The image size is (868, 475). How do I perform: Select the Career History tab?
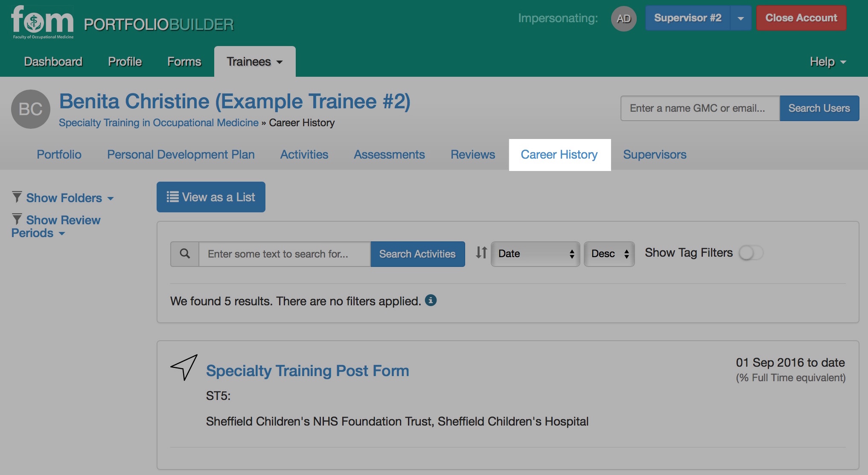(x=559, y=154)
